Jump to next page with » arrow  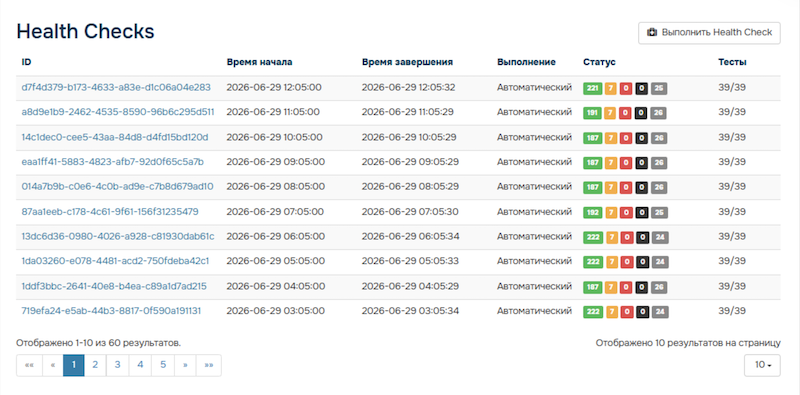pos(186,365)
